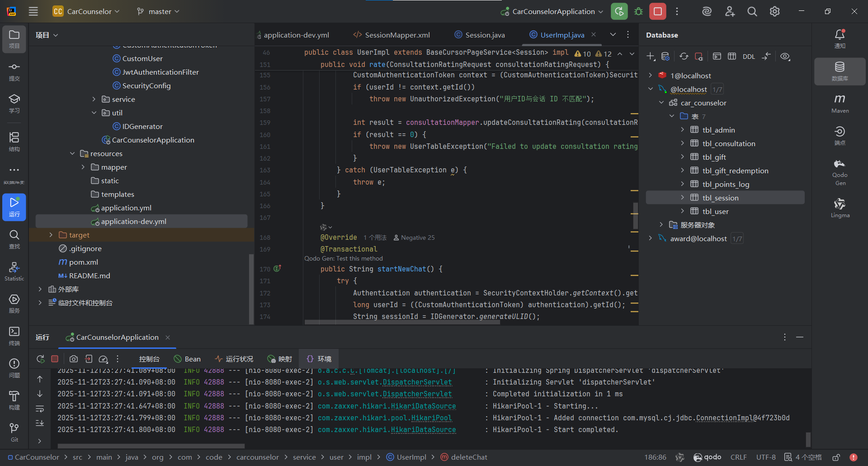Open the Terminal tool window
Viewport: 868px width, 466px height.
[x=14, y=336]
